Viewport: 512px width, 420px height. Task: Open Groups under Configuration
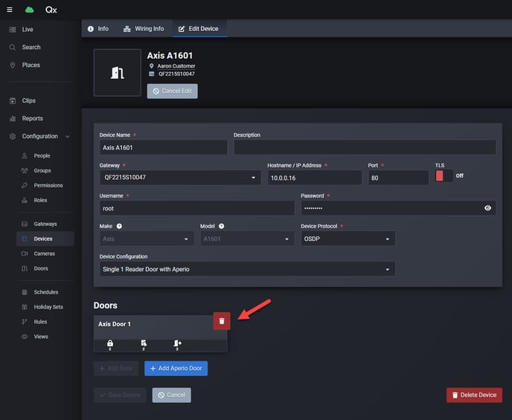coord(42,170)
